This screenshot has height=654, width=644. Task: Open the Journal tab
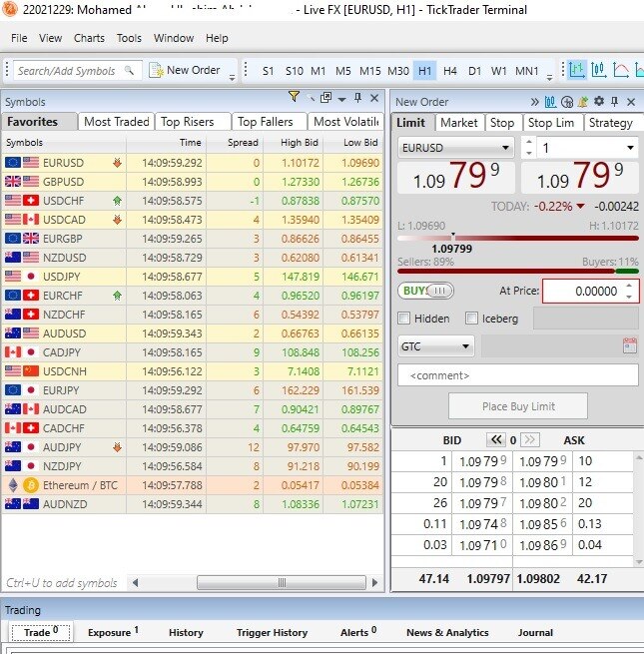[x=535, y=632]
